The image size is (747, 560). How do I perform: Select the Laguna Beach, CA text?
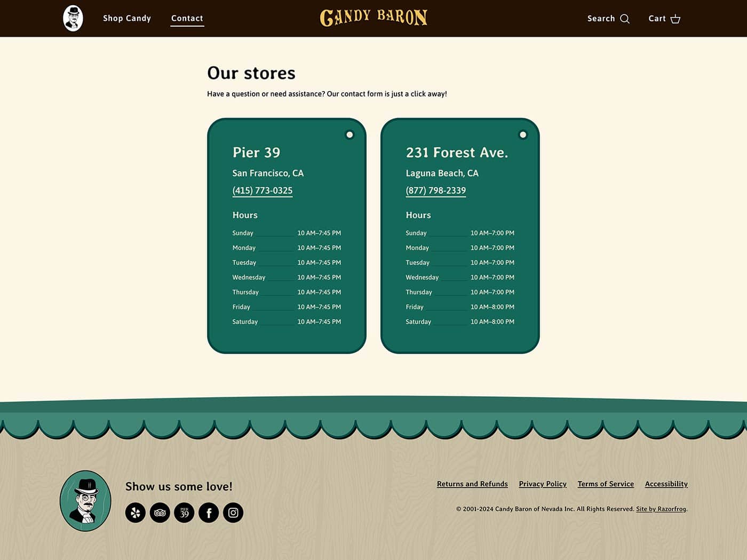click(442, 173)
